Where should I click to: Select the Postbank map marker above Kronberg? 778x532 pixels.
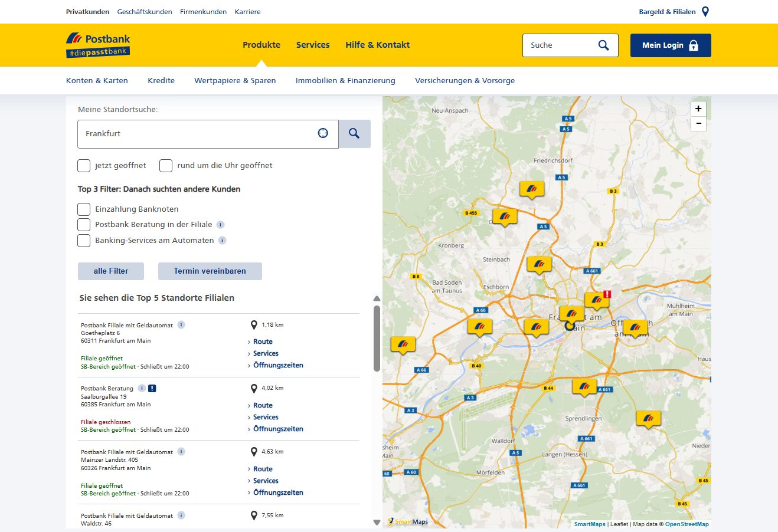coord(505,217)
